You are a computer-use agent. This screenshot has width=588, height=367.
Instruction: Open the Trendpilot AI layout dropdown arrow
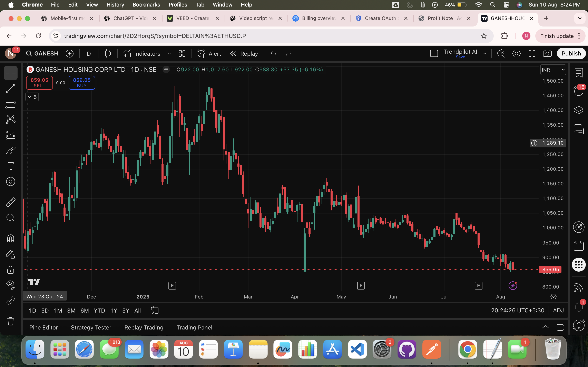(x=484, y=53)
